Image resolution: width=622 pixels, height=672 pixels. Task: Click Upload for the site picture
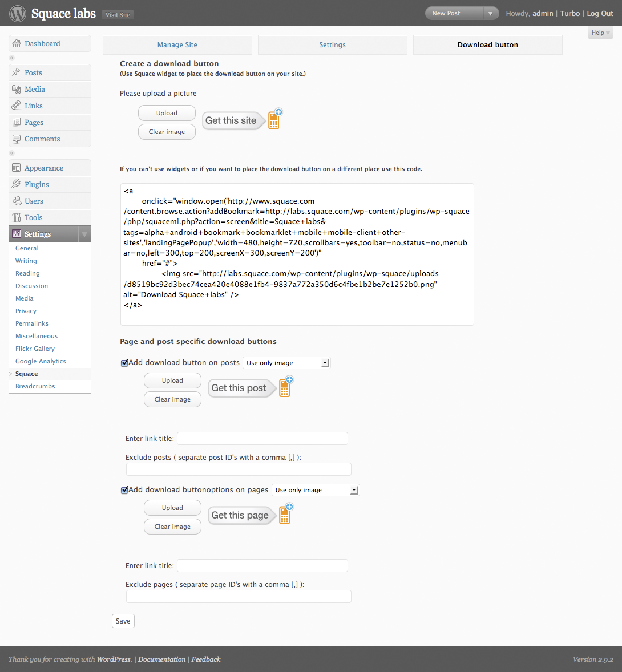(x=167, y=113)
